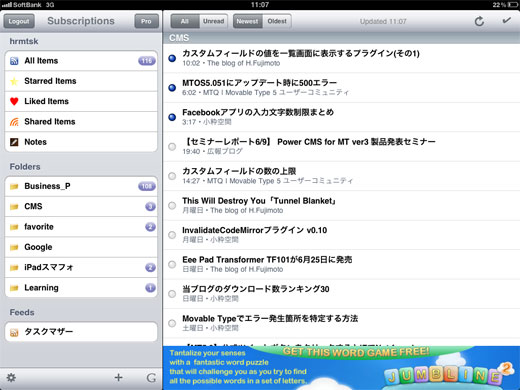Open the タスクマザー feed row
The width and height of the screenshot is (520, 390).
[81, 332]
